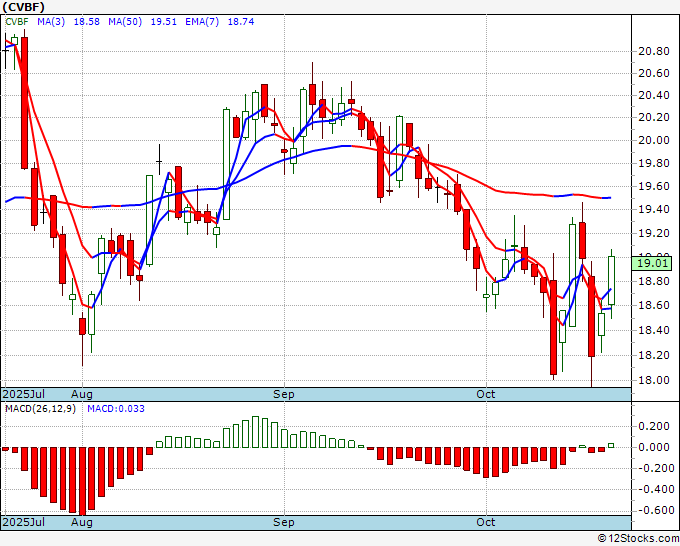
Task: Click the rightmost green MACD histogram bar
Action: (611, 445)
